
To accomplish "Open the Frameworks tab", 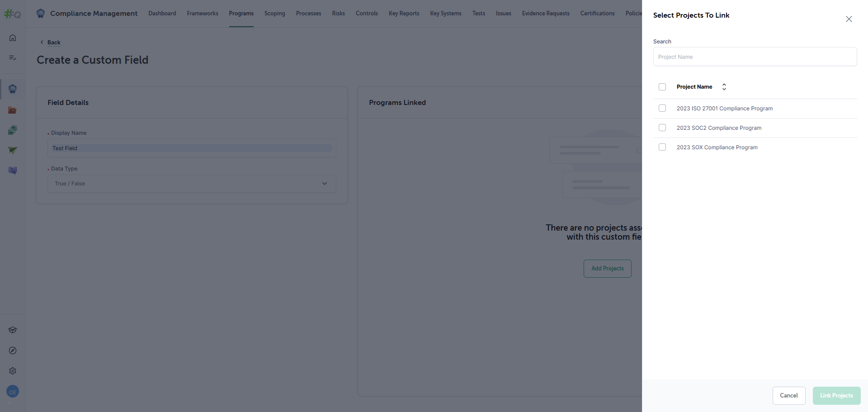I will click(x=203, y=14).
